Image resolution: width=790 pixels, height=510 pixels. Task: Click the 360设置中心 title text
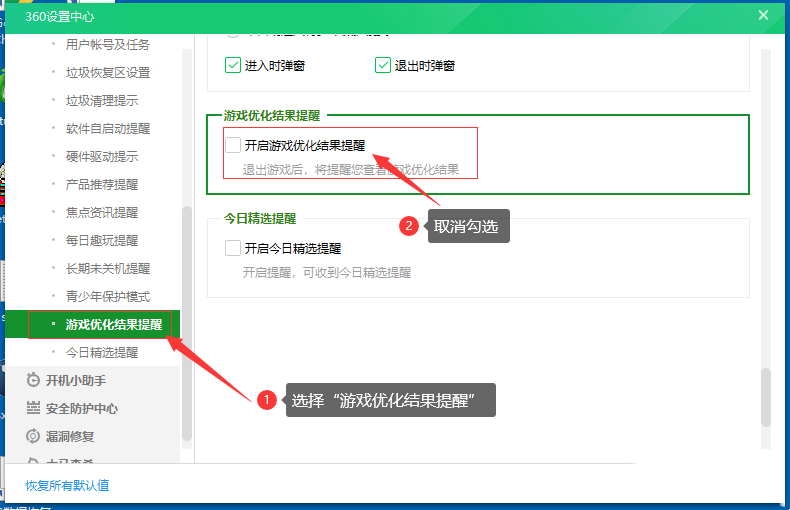coord(59,17)
